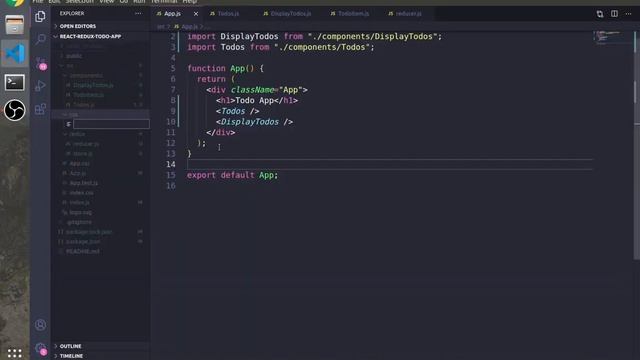Close the App.js tab
This screenshot has width=640, height=360.
tap(196, 14)
